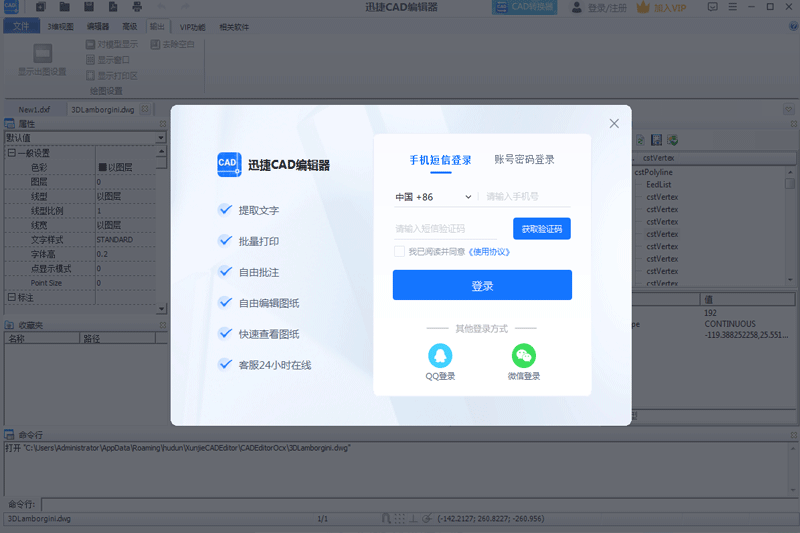Toggle the 显示窗口 option
Viewport: 800px width, 533px height.
[x=108, y=60]
